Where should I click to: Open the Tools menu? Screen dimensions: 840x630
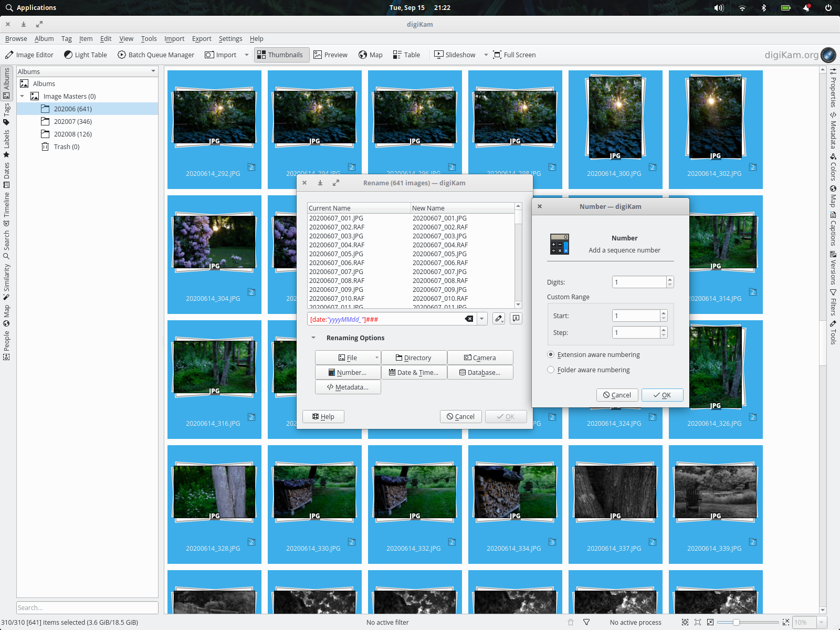149,39
